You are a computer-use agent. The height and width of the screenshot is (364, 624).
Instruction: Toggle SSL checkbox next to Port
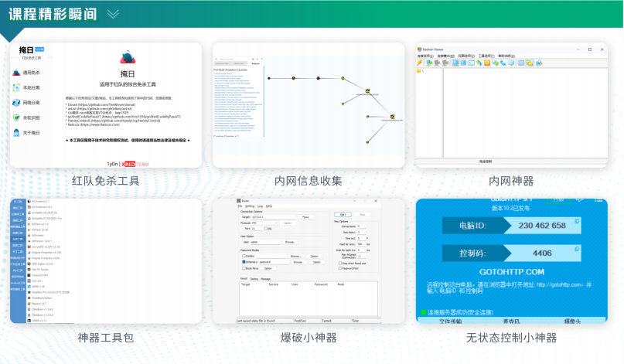click(266, 229)
